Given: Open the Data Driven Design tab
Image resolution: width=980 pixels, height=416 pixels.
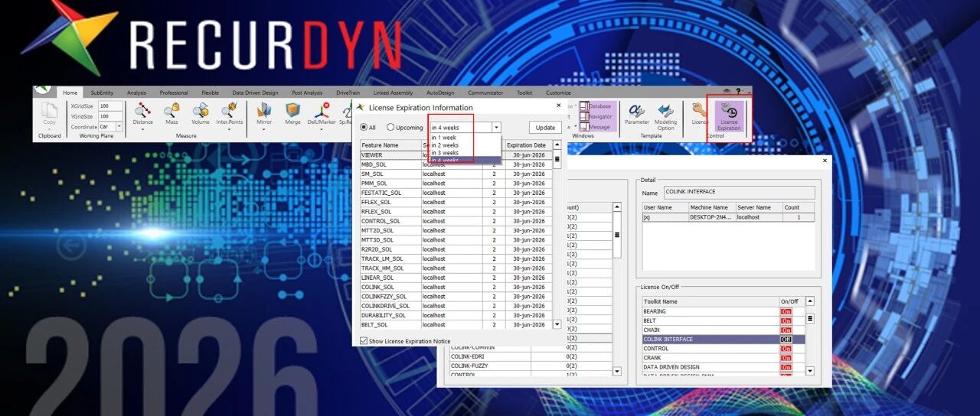Looking at the screenshot, I should (255, 93).
